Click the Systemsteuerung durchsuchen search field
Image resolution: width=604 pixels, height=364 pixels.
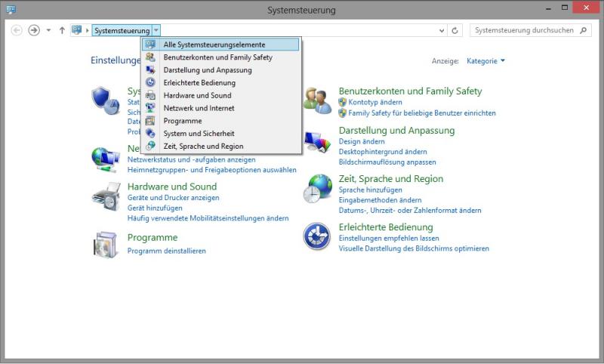(x=525, y=30)
